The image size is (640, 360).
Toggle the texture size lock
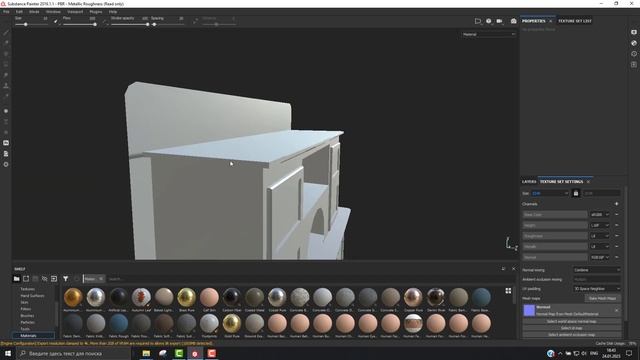pyautogui.click(x=576, y=193)
